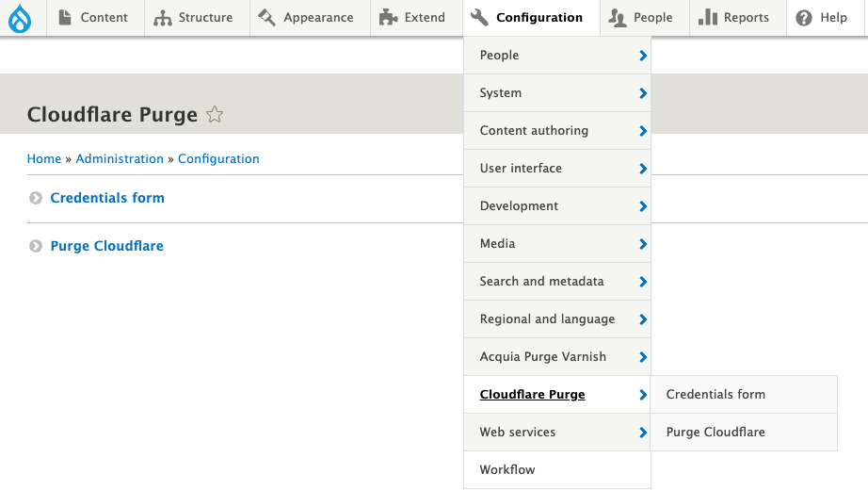
Task: Expand Content authoring submenu arrow
Action: coord(643,131)
